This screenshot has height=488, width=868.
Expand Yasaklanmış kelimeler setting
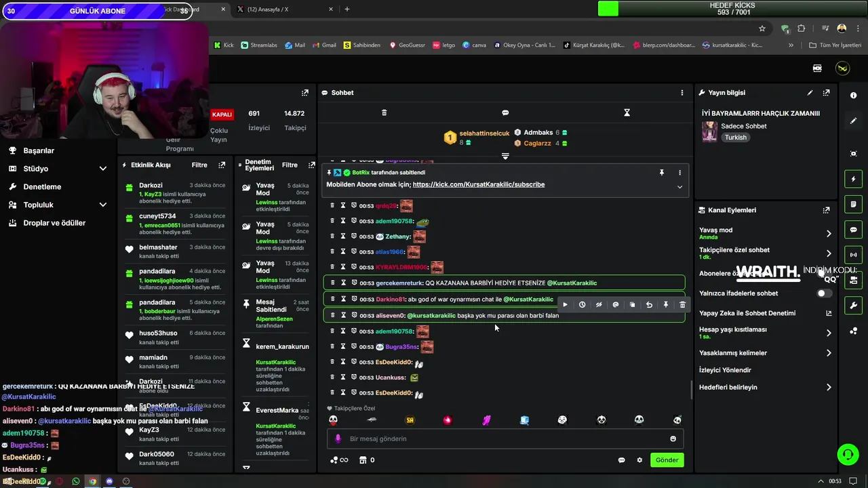point(829,353)
